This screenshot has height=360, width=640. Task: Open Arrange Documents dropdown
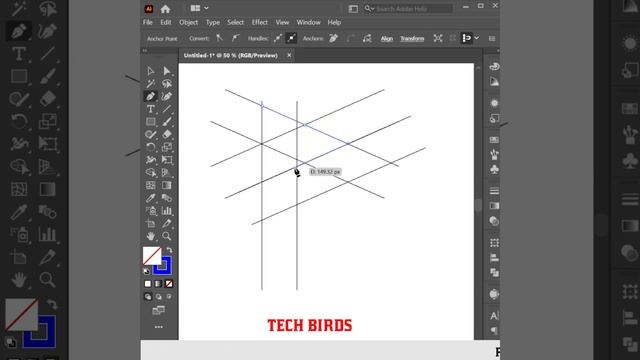199,8
